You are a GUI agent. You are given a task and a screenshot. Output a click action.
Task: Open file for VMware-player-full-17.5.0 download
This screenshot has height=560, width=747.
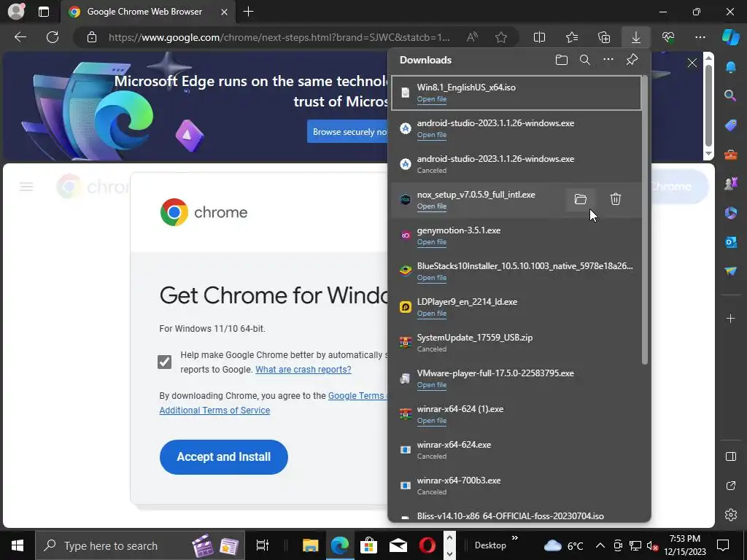(432, 385)
